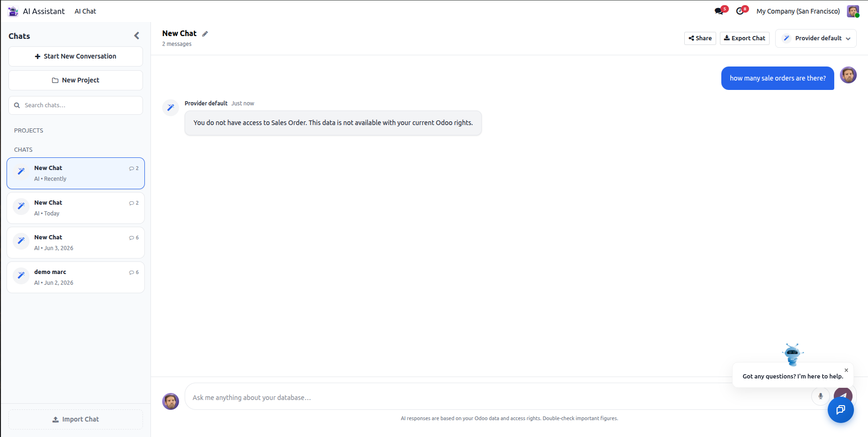The width and height of the screenshot is (868, 437).
Task: Start a new conversation
Action: point(75,56)
